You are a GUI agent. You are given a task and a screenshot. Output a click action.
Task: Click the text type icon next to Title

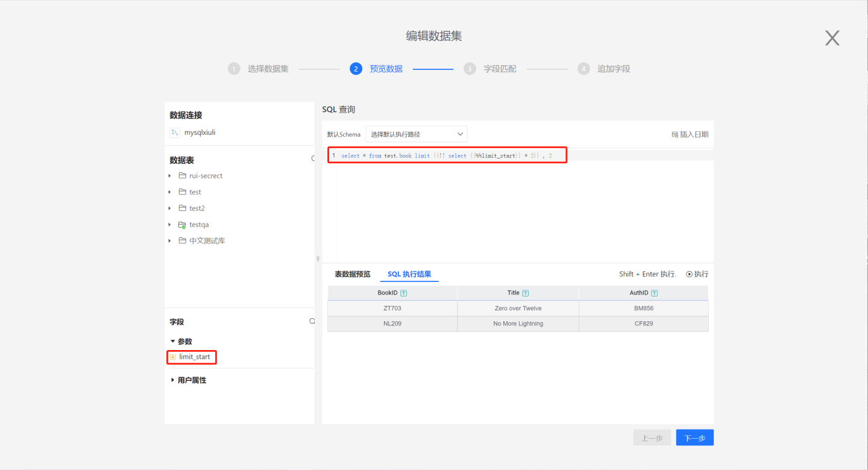[x=526, y=293]
